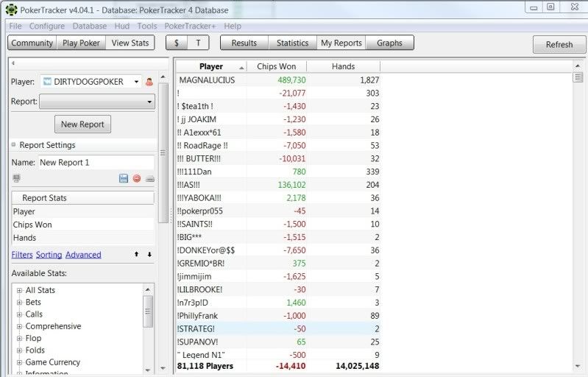Click the results table scrollbar thumb
The height and width of the screenshot is (377, 588).
click(578, 77)
